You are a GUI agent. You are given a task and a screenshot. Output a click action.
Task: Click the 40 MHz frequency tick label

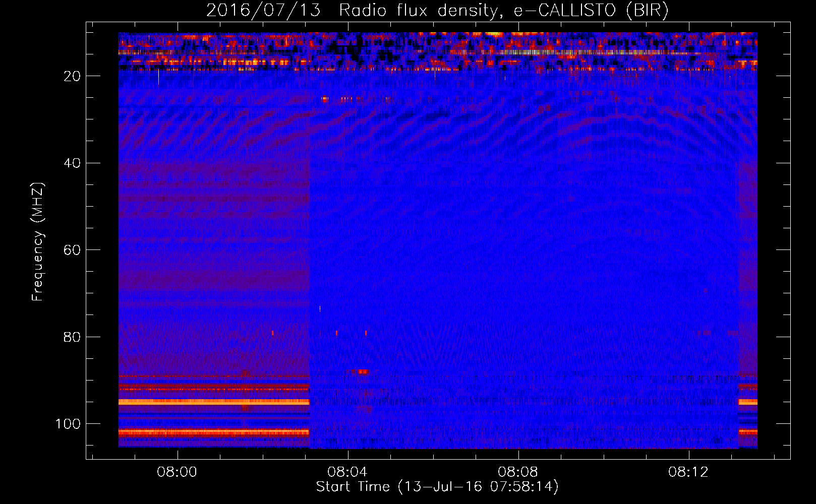(72, 163)
